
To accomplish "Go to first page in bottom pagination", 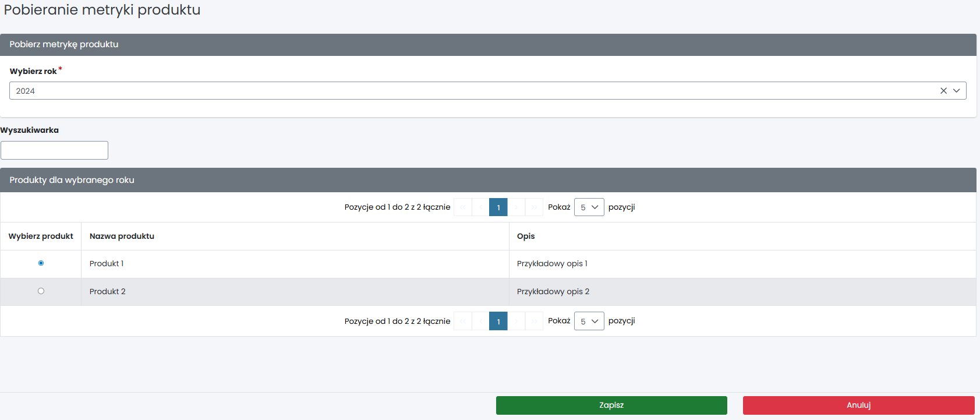I will pos(462,321).
